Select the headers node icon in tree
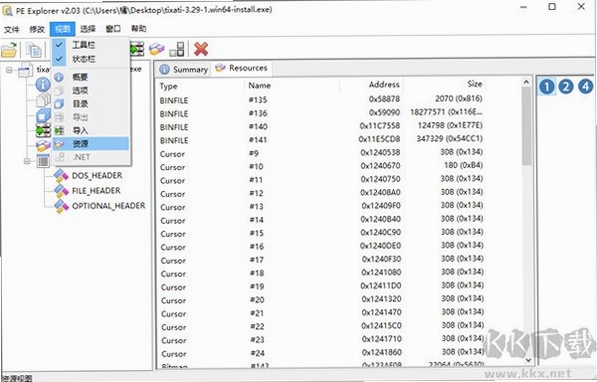Viewport: 597px width, 382px height. [x=43, y=161]
